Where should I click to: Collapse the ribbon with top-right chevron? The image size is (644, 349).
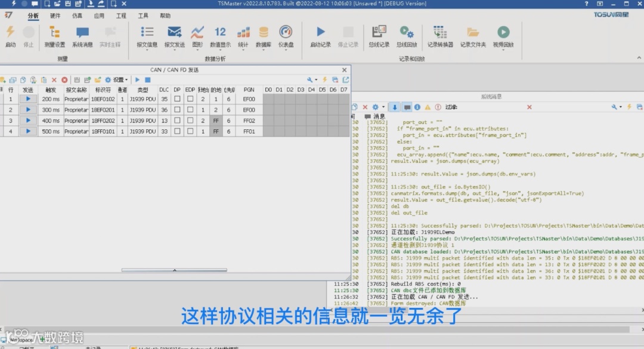point(639,58)
